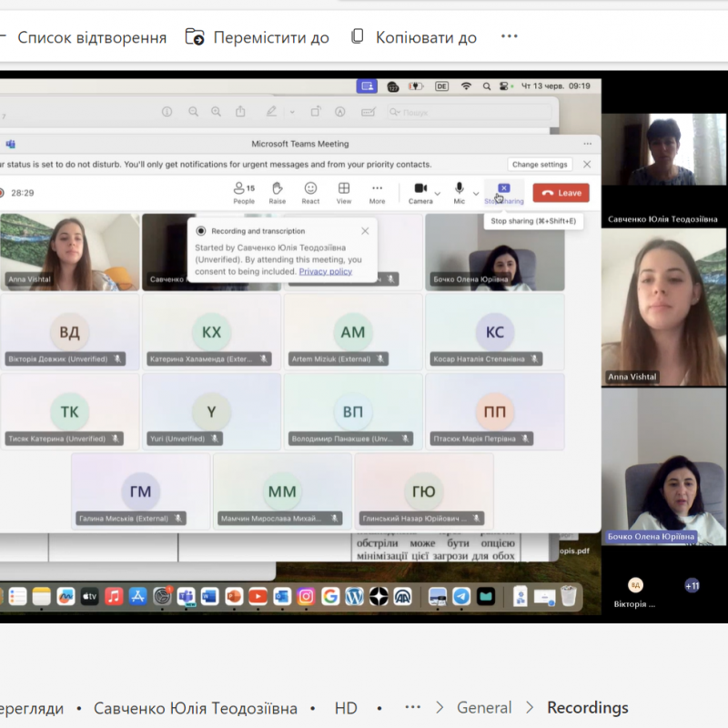Leave the Teams meeting
The width and height of the screenshot is (728, 728).
[x=561, y=193]
